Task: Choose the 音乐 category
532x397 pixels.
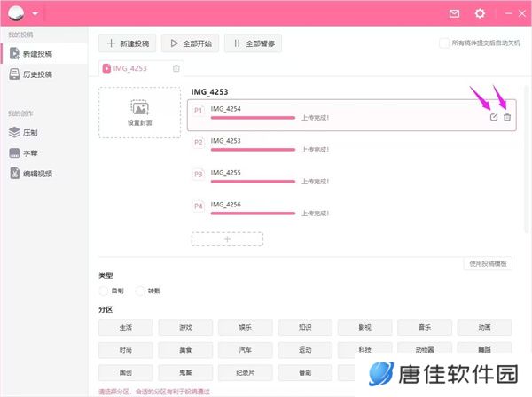Action: (x=425, y=327)
